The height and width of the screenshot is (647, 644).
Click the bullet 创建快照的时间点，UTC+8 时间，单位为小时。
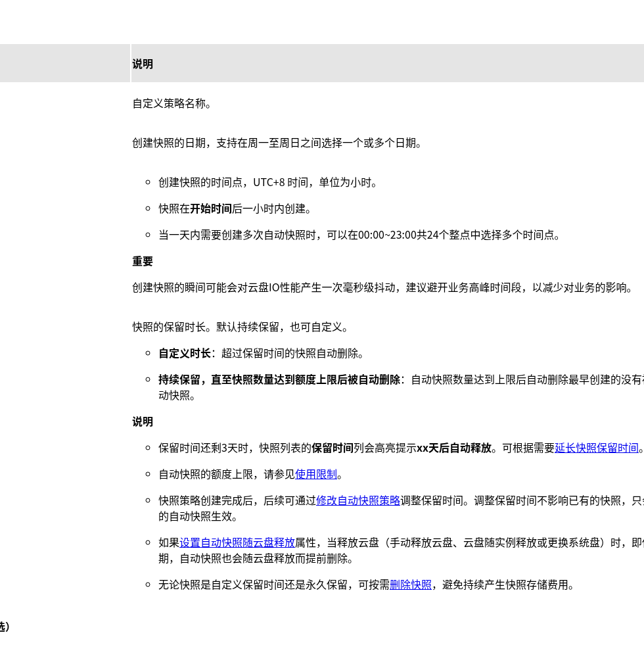pos(267,182)
